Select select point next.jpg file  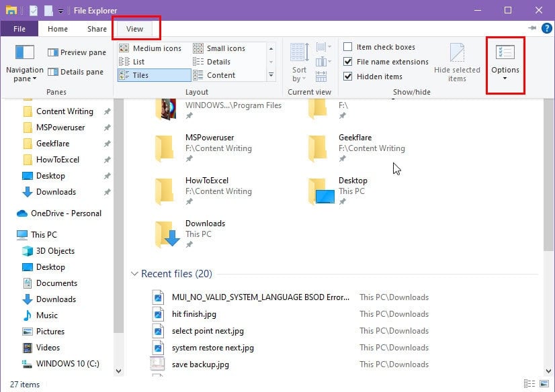tap(208, 331)
